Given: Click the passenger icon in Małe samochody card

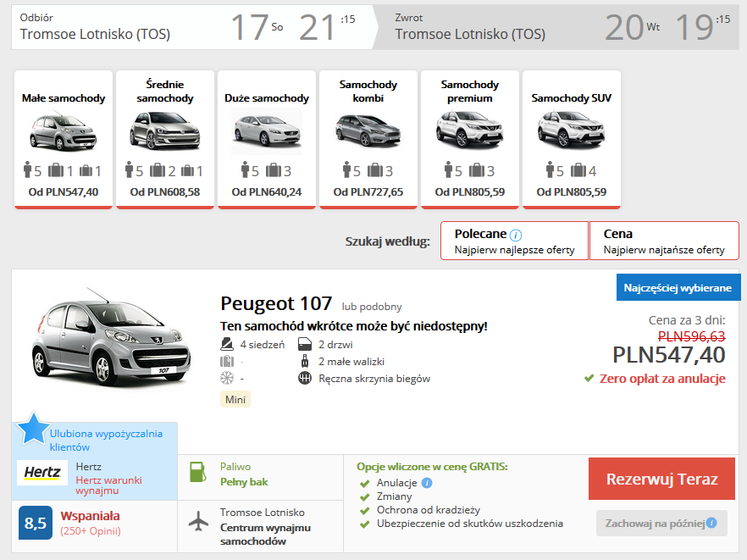Looking at the screenshot, I should 28,169.
